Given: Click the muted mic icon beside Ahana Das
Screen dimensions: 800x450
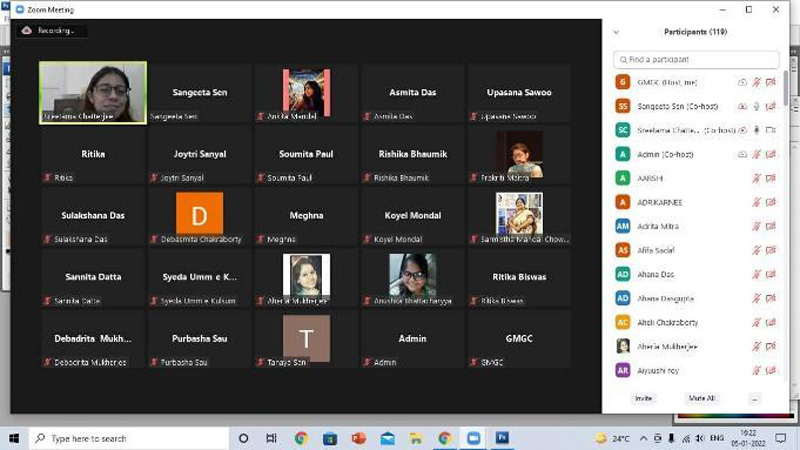Looking at the screenshot, I should 756,274.
